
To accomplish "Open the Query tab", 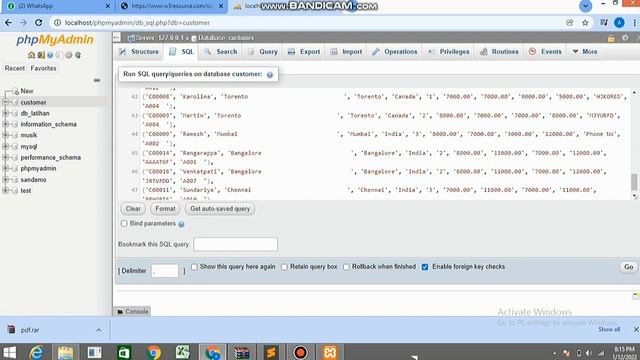I will point(262,52).
